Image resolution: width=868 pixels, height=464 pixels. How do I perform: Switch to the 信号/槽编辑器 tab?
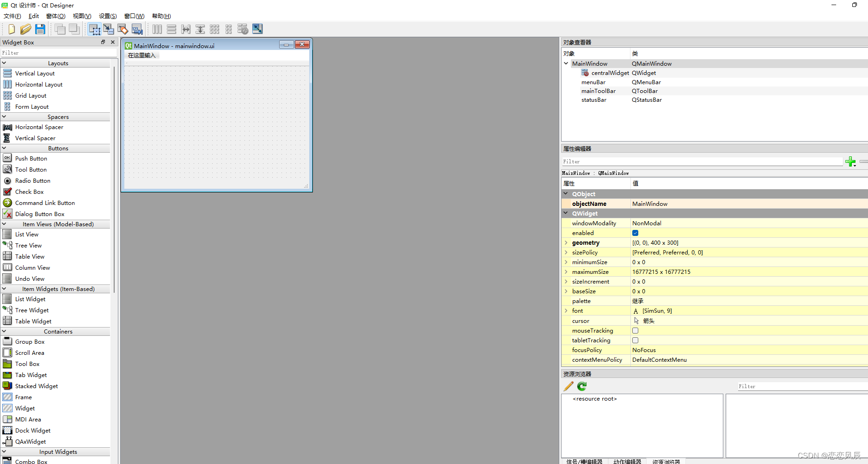pyautogui.click(x=584, y=461)
